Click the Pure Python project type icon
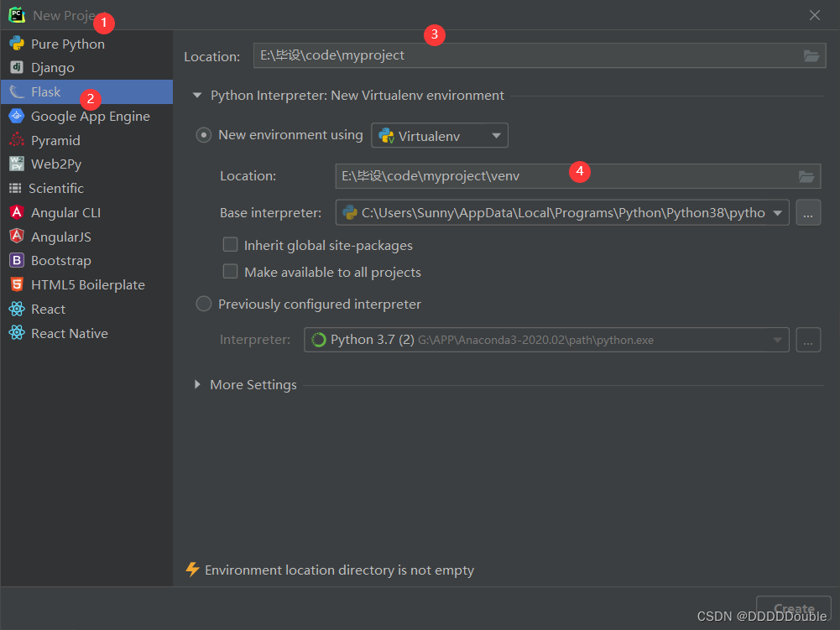The image size is (840, 630). [x=17, y=44]
